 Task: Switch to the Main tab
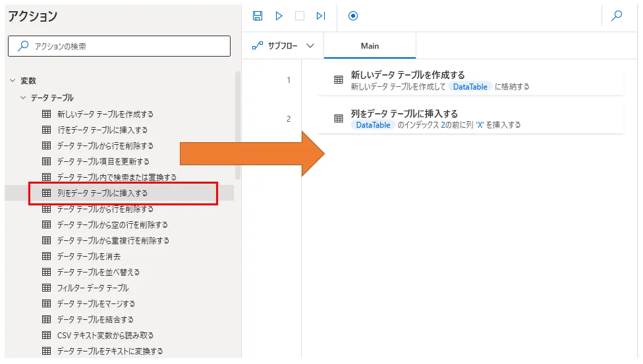coord(370,46)
